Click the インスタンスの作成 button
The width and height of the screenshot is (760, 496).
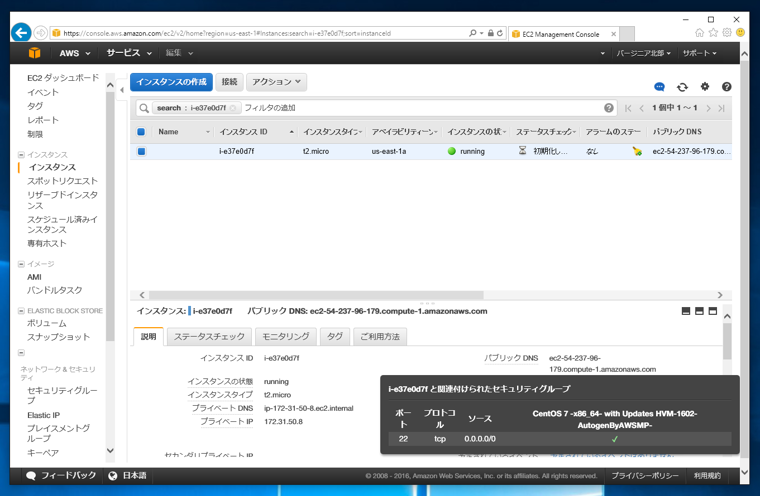pyautogui.click(x=171, y=82)
